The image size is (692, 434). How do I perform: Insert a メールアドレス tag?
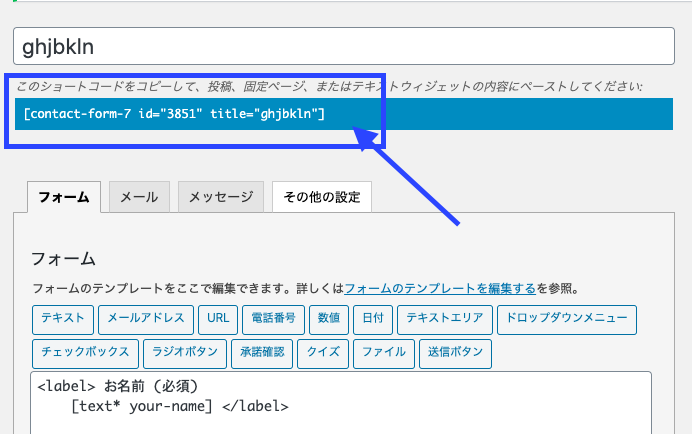pyautogui.click(x=146, y=320)
